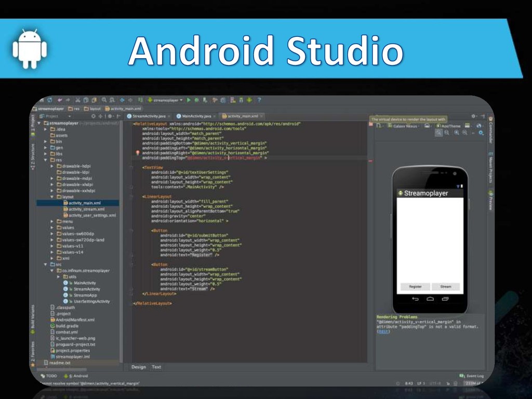Open the Android tool window tab

point(76,376)
